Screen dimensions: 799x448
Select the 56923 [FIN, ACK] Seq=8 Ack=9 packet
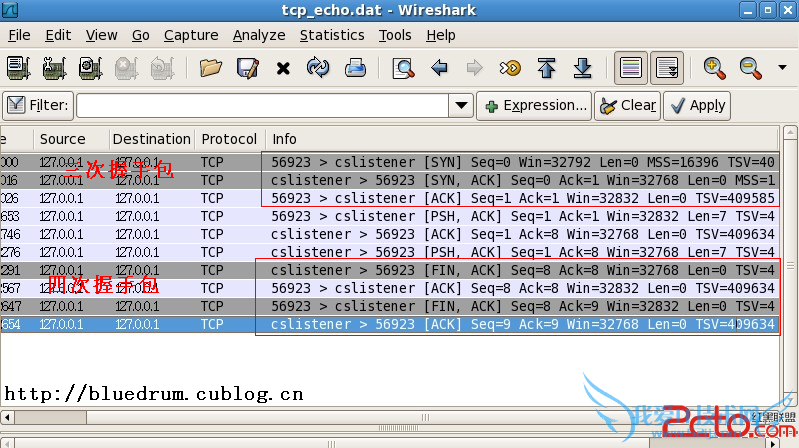(390, 306)
